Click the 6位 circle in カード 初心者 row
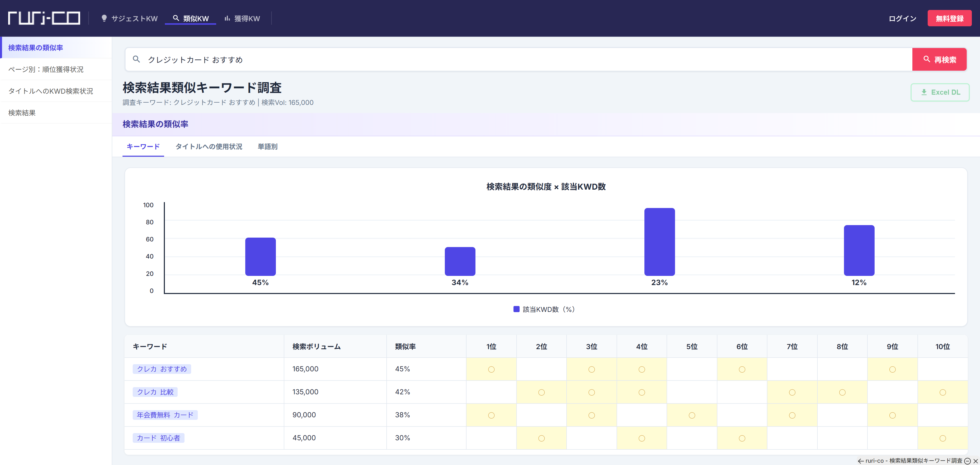This screenshot has height=465, width=980. (742, 438)
